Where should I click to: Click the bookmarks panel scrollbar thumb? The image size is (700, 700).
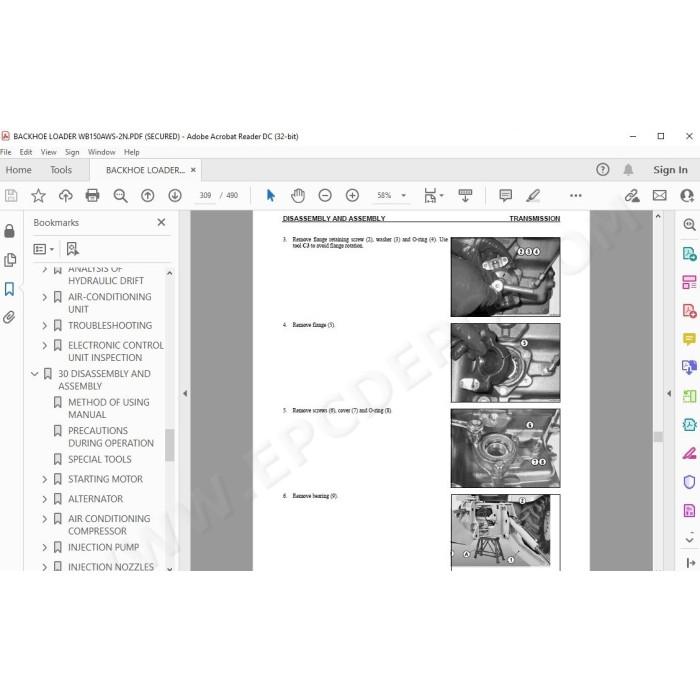(169, 445)
